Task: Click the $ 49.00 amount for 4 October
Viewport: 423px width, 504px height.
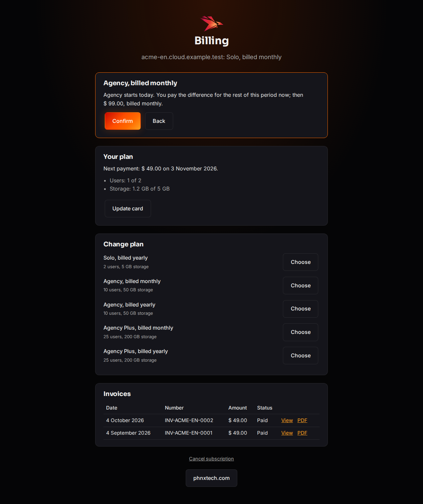Action: click(238, 420)
